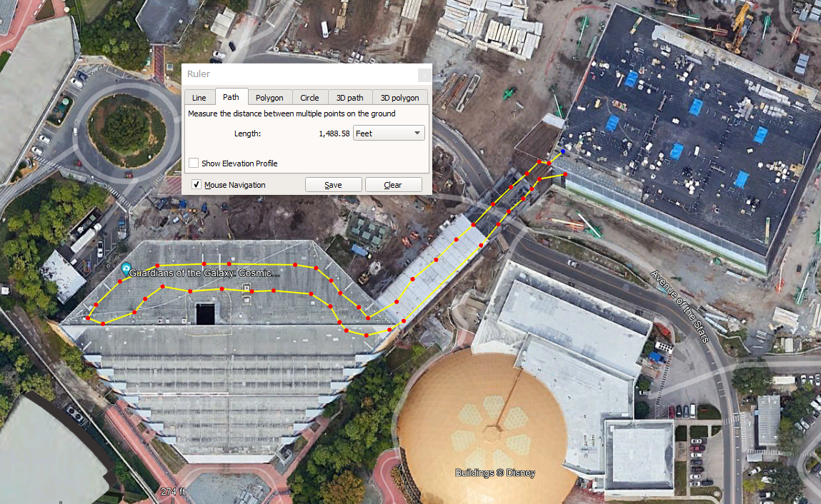Enable the Show Elevation Profile checkbox
This screenshot has height=504, width=821.
[194, 163]
